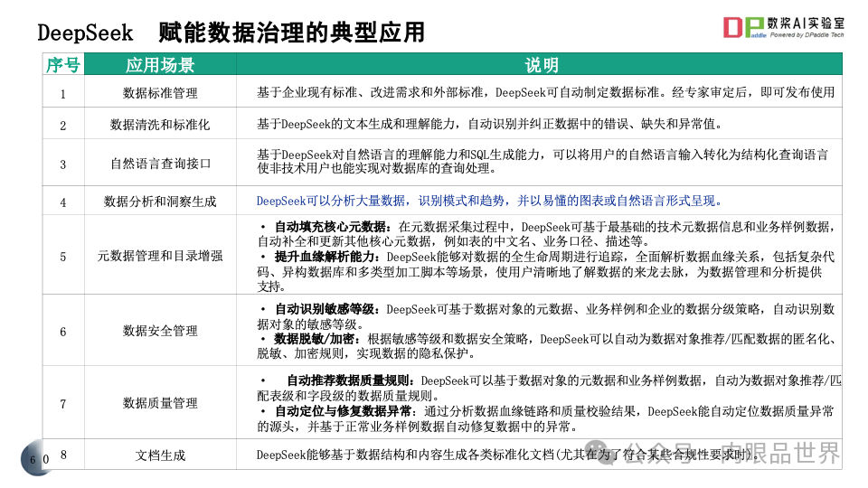The image size is (868, 488).
Task: Click the blue description text in row 4
Action: tap(490, 201)
